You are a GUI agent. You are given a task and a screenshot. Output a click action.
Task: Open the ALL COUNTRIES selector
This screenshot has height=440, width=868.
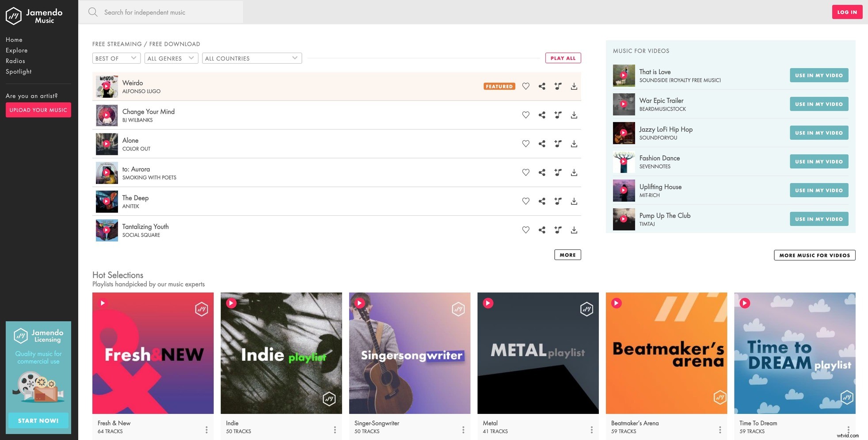point(251,58)
